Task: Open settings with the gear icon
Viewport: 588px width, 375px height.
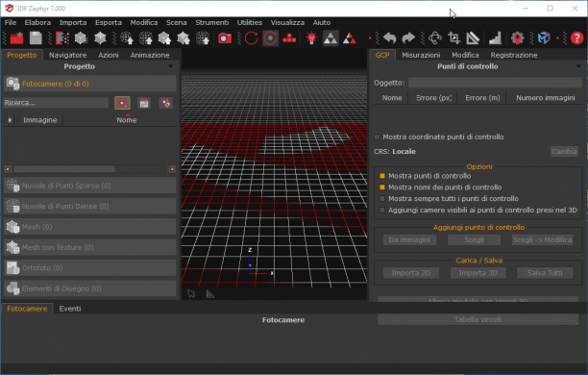Action: [517, 38]
